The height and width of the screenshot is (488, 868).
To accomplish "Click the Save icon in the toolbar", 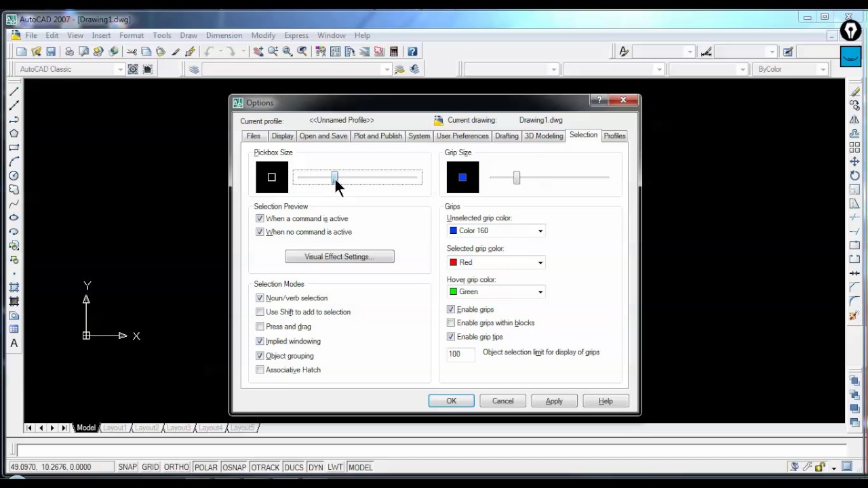I will click(x=51, y=52).
